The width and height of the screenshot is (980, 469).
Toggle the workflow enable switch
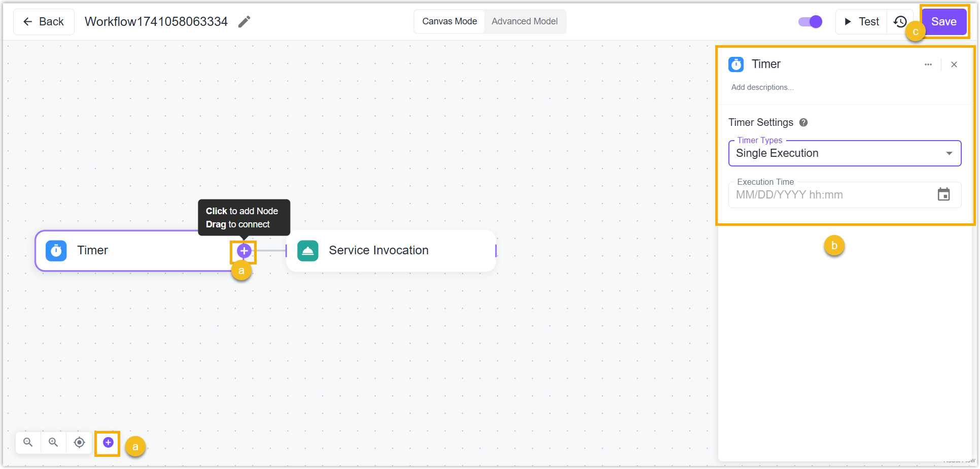810,21
